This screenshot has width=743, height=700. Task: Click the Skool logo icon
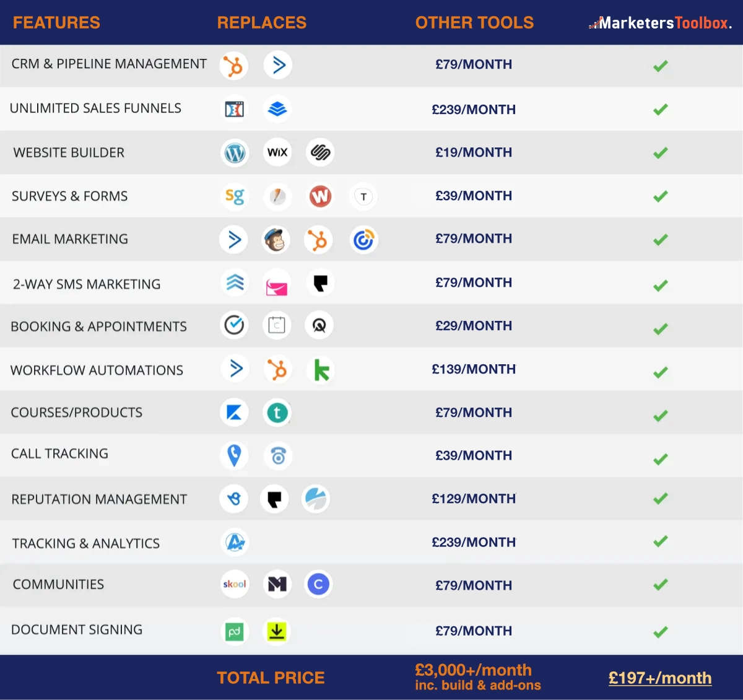click(x=235, y=584)
